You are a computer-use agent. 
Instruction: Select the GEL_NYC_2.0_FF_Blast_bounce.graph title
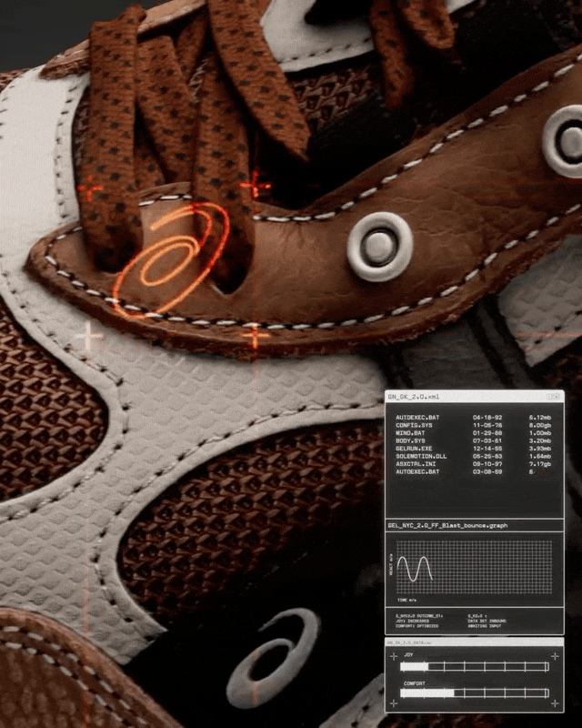(448, 526)
